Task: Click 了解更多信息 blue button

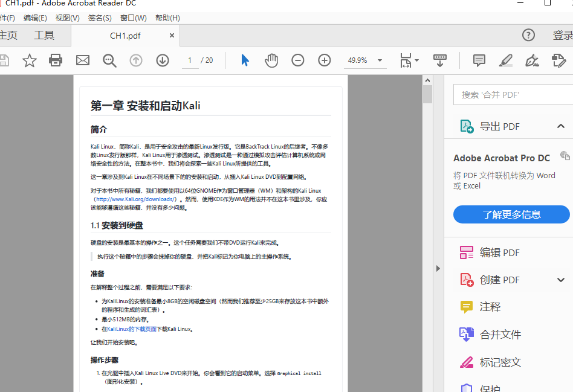Action: click(511, 214)
